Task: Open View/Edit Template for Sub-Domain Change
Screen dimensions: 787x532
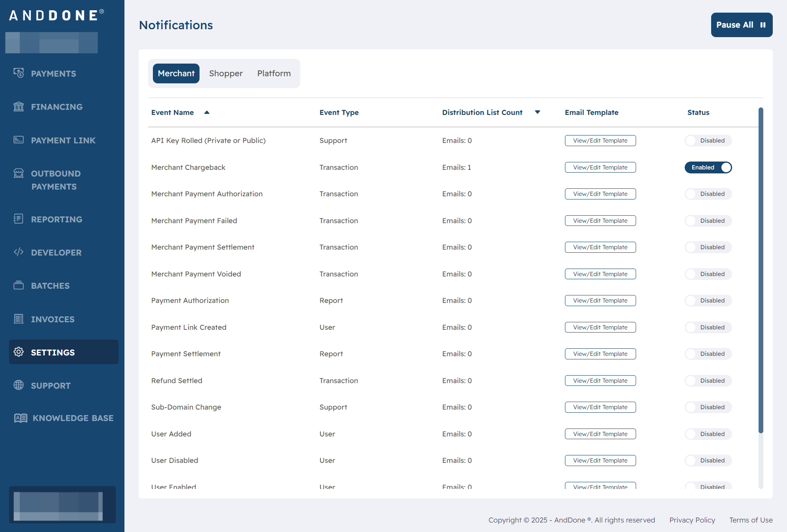Action: [600, 407]
